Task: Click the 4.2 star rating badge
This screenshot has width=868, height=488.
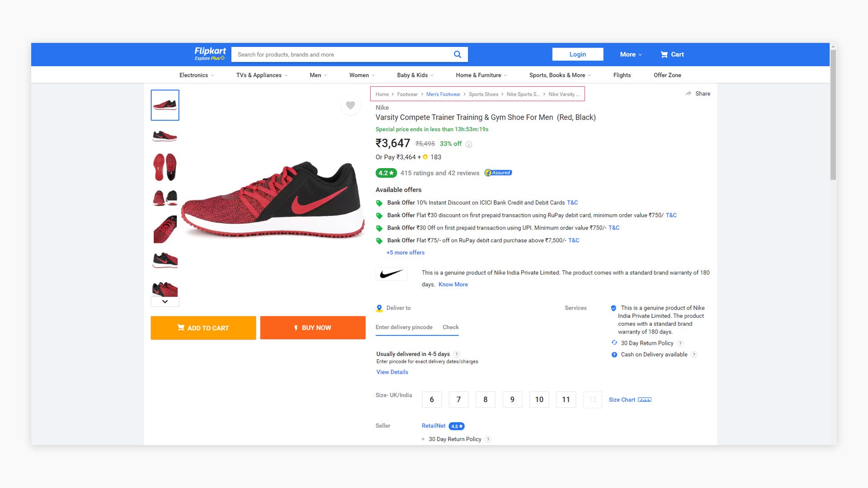Action: pyautogui.click(x=386, y=173)
